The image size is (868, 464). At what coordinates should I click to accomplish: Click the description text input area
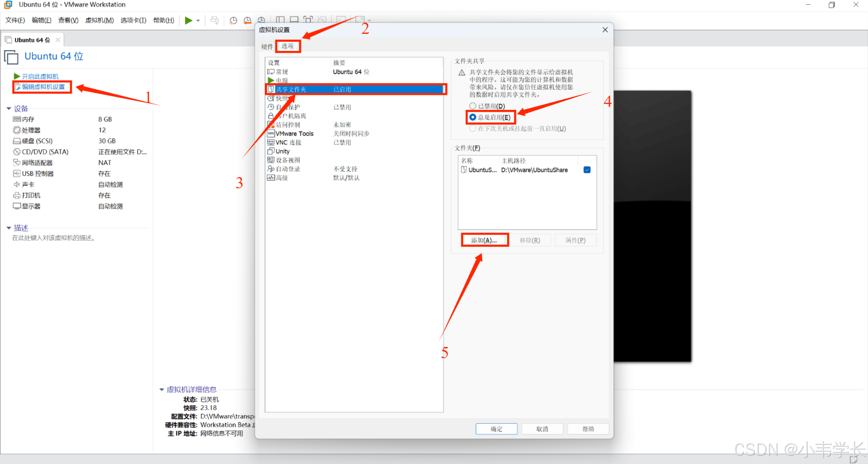pyautogui.click(x=53, y=238)
